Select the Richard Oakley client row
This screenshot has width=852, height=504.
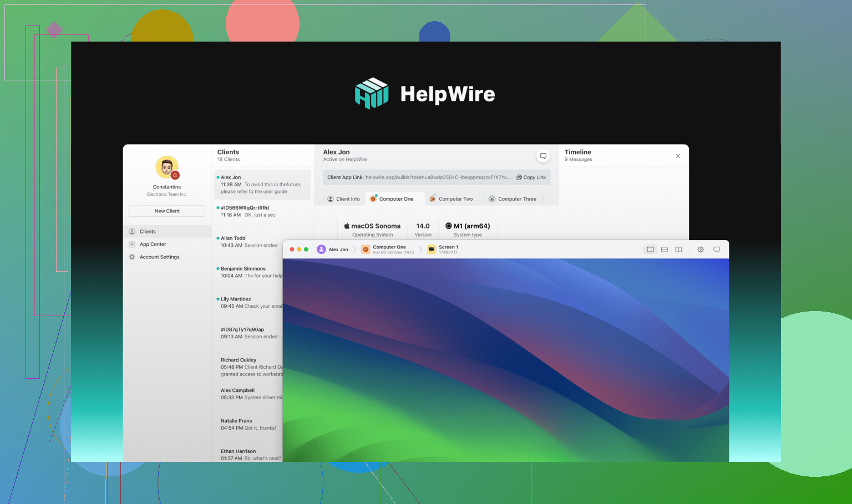(x=248, y=367)
